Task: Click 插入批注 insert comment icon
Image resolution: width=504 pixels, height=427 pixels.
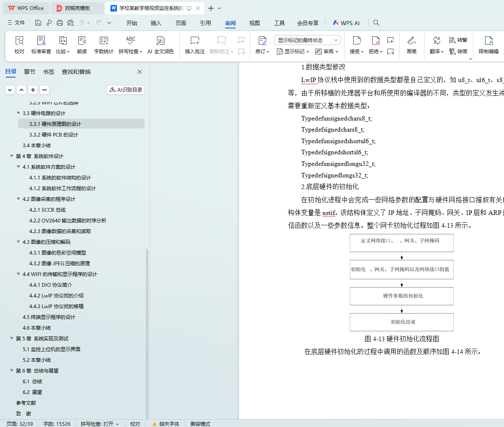Action: click(x=195, y=40)
